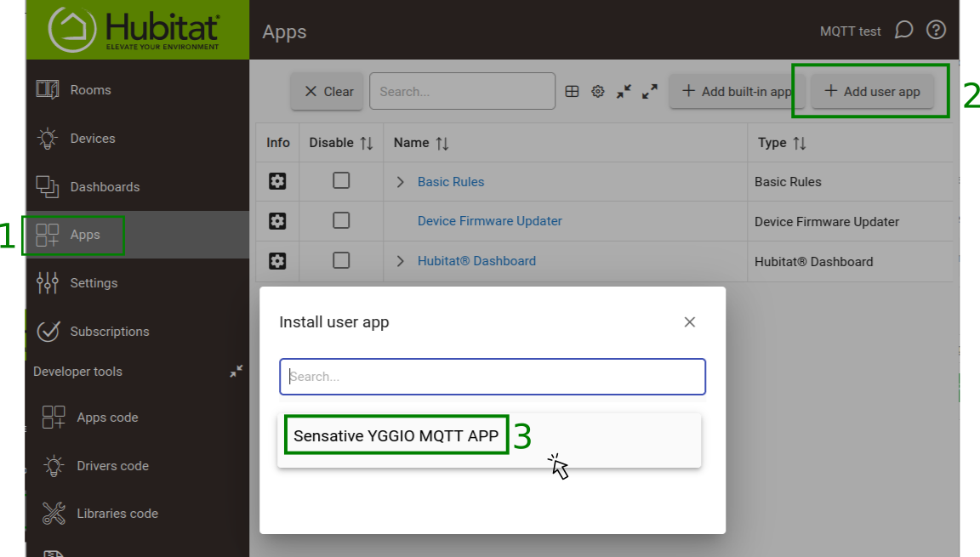This screenshot has width=980, height=557.
Task: Click the Apps page title
Action: 284,31
